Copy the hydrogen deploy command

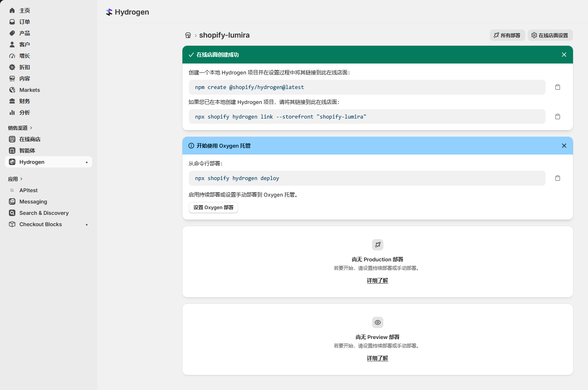[x=558, y=178]
